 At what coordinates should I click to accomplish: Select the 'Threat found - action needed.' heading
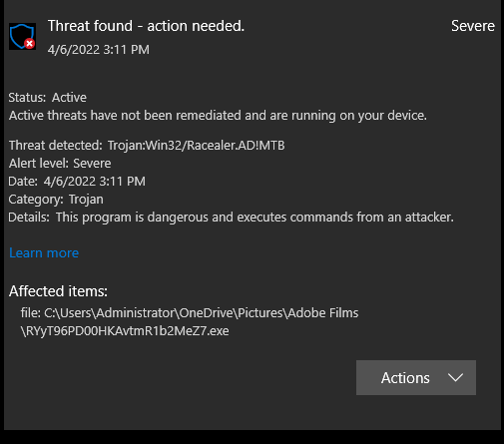pos(146,26)
